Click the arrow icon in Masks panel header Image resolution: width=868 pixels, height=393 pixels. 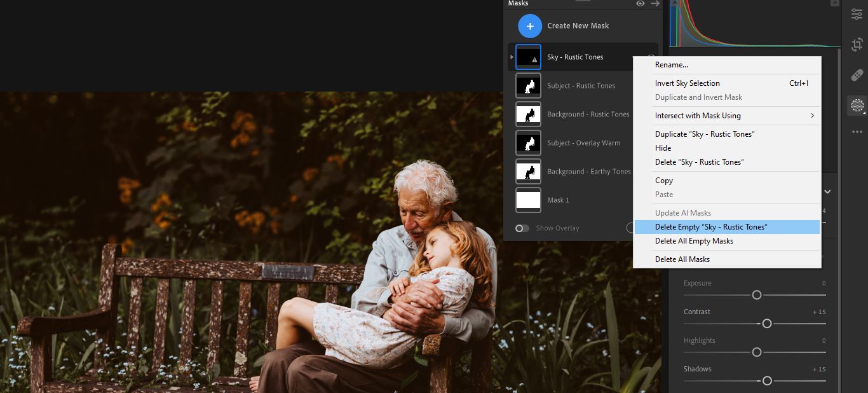pyautogui.click(x=654, y=4)
